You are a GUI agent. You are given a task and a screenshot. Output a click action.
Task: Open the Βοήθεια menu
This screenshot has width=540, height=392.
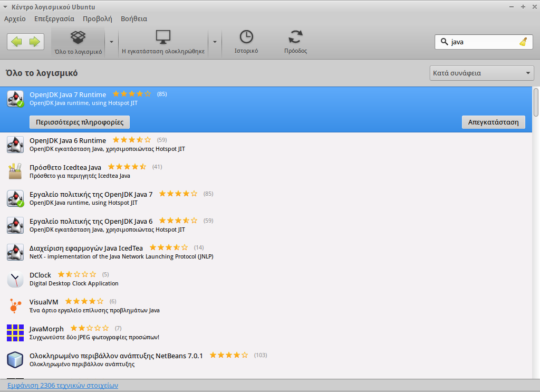[134, 18]
